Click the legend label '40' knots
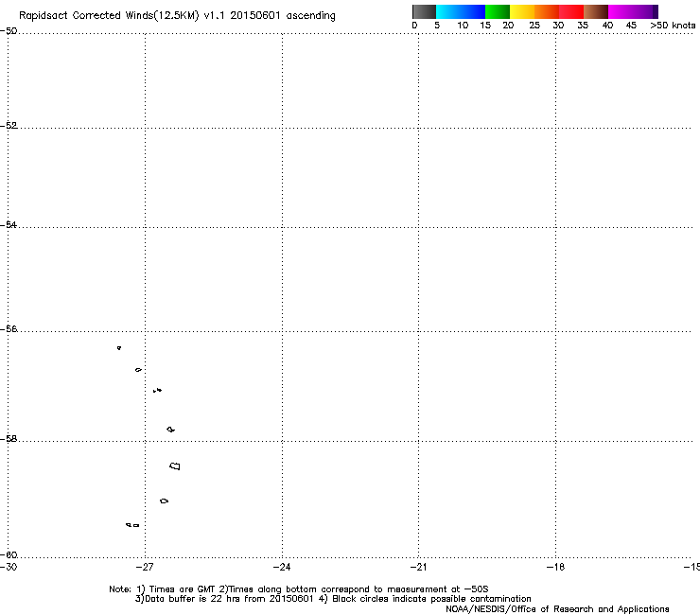This screenshot has width=700, height=615. (x=607, y=26)
